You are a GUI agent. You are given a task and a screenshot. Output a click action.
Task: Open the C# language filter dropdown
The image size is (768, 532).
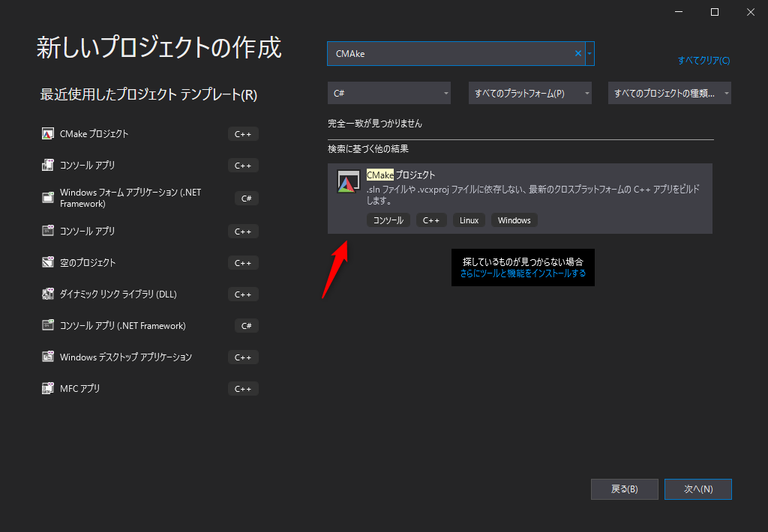coord(389,92)
